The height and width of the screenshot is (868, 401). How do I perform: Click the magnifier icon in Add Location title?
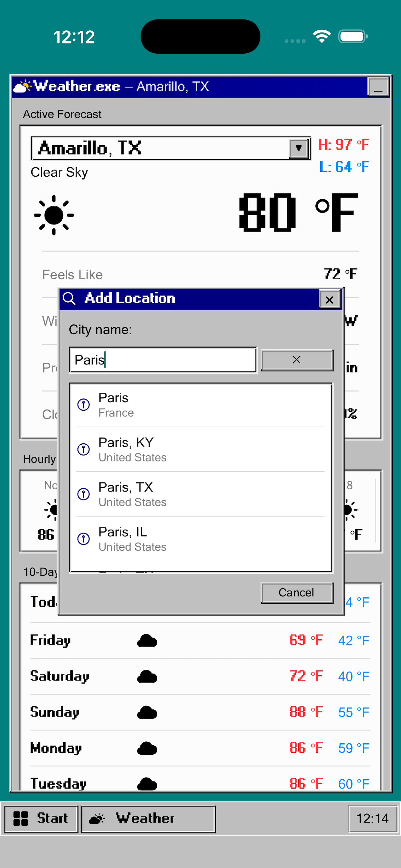click(x=69, y=299)
